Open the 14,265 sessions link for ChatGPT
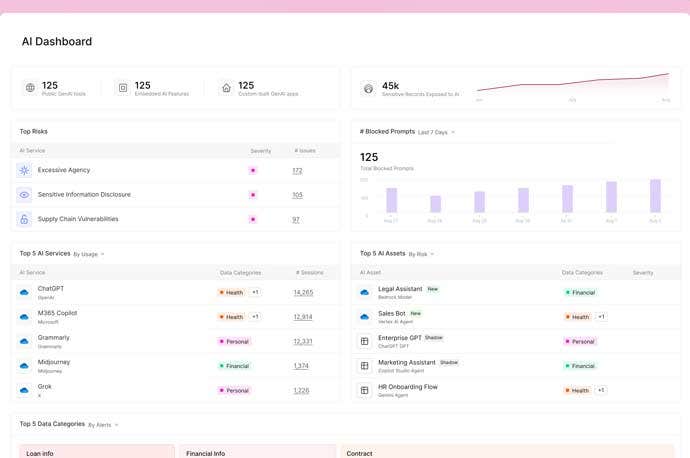Image resolution: width=690 pixels, height=458 pixels. [x=303, y=293]
